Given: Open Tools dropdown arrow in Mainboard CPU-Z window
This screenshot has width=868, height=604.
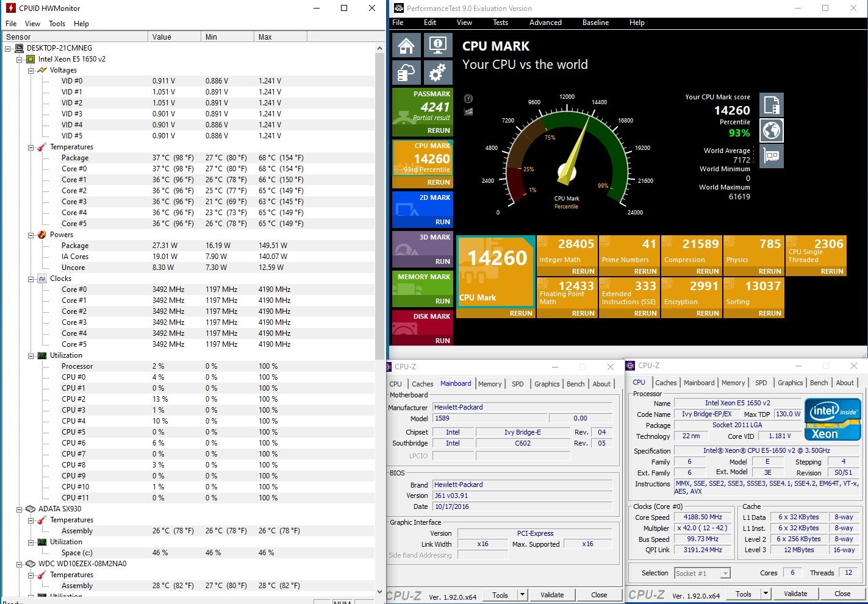Looking at the screenshot, I should point(522,595).
